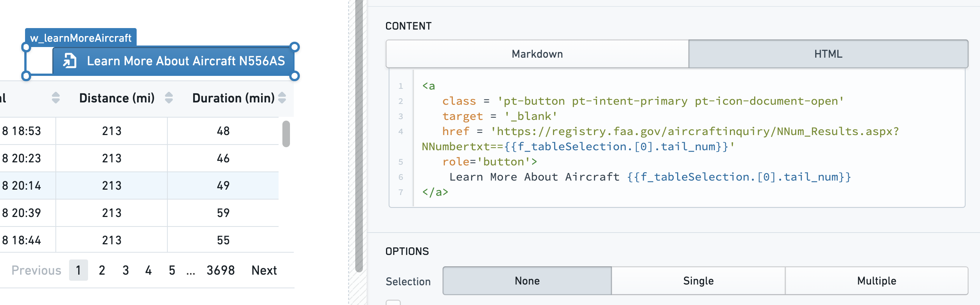Select the table row with duration 46
This screenshot has width=980, height=305.
[139, 158]
